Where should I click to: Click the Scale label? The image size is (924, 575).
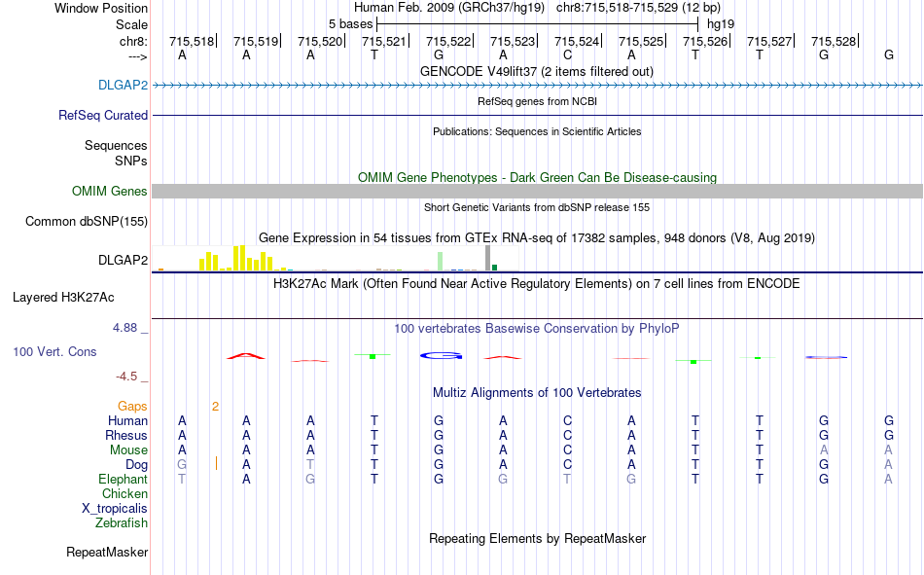point(131,24)
